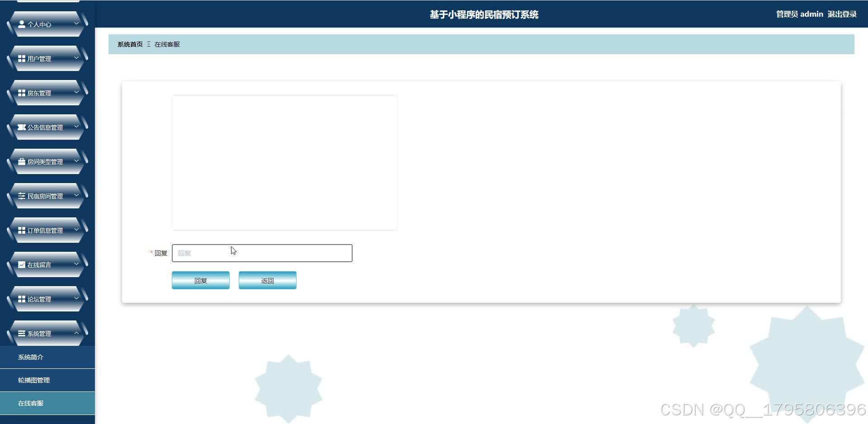Click the 民宿房间管理 filter icon

point(22,196)
